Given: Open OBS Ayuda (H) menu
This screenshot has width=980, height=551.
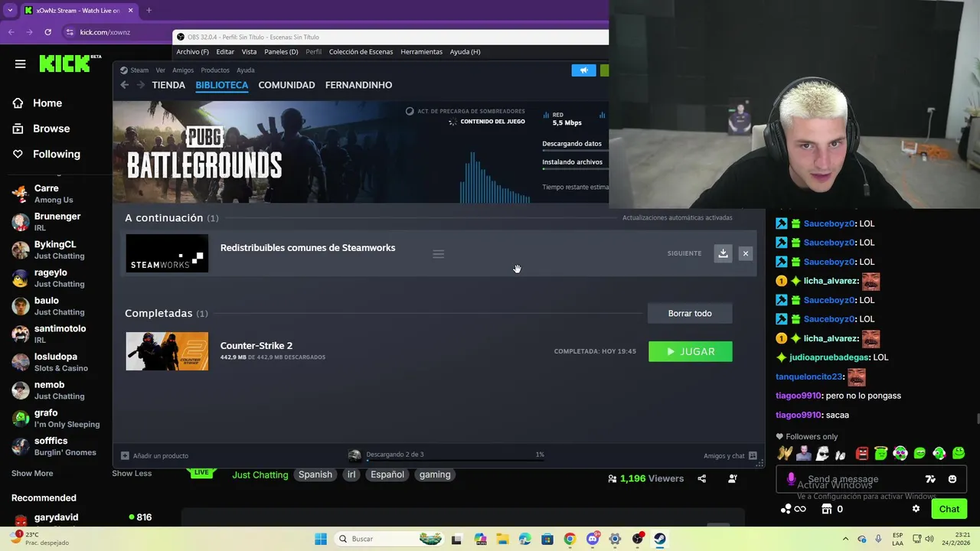Looking at the screenshot, I should (465, 52).
